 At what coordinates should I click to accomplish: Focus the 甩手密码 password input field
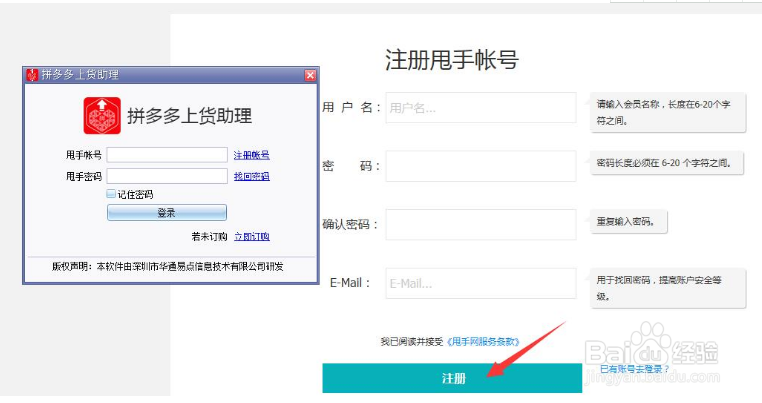click(x=167, y=176)
